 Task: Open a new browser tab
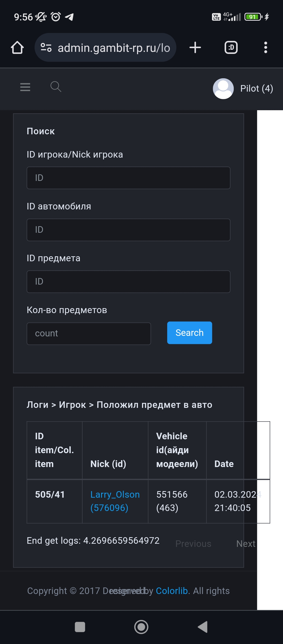[x=195, y=48]
